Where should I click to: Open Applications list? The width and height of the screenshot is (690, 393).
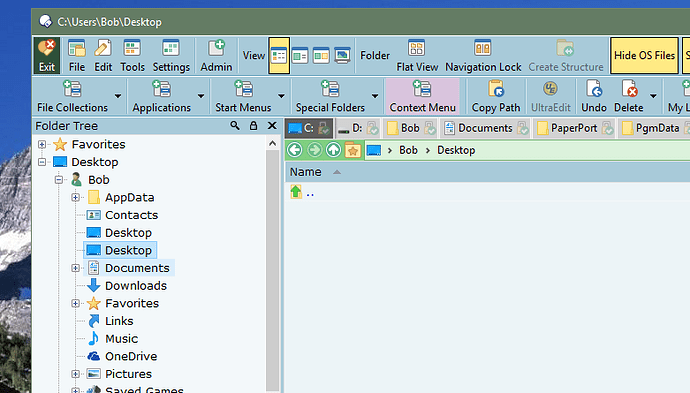[x=161, y=96]
